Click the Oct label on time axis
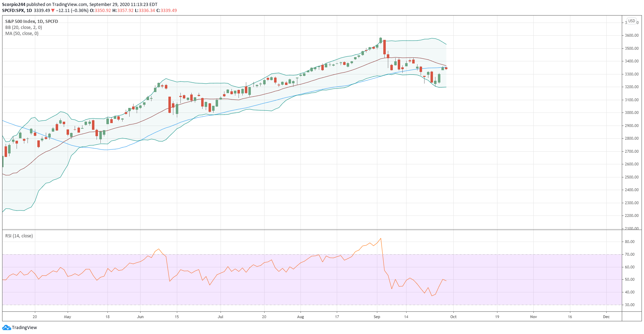This screenshot has height=334, width=644. (453, 317)
